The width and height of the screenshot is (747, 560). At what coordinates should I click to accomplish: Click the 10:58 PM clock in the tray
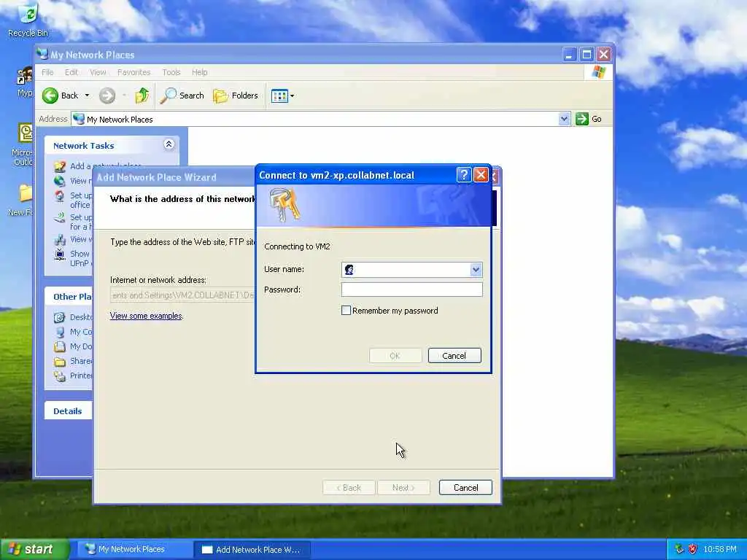click(720, 550)
